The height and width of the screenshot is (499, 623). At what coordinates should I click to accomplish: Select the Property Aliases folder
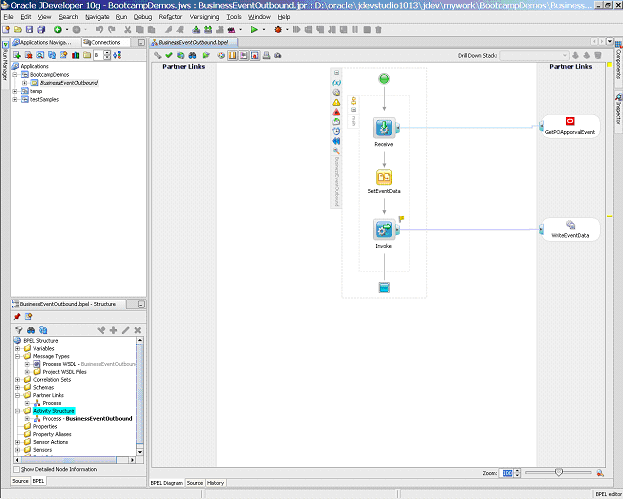52,434
